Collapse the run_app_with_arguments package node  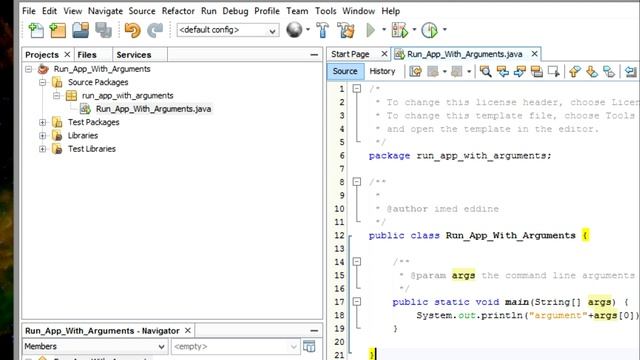[x=56, y=96]
